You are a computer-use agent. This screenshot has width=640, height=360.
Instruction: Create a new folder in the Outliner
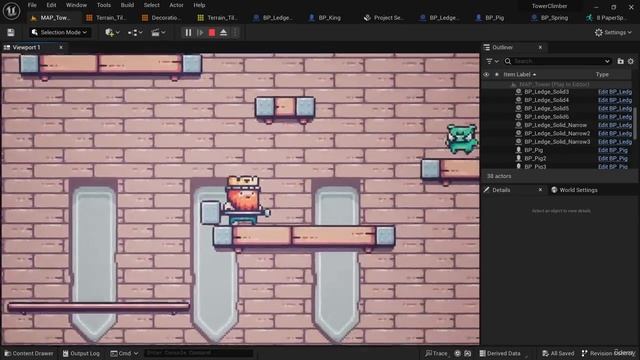click(620, 61)
